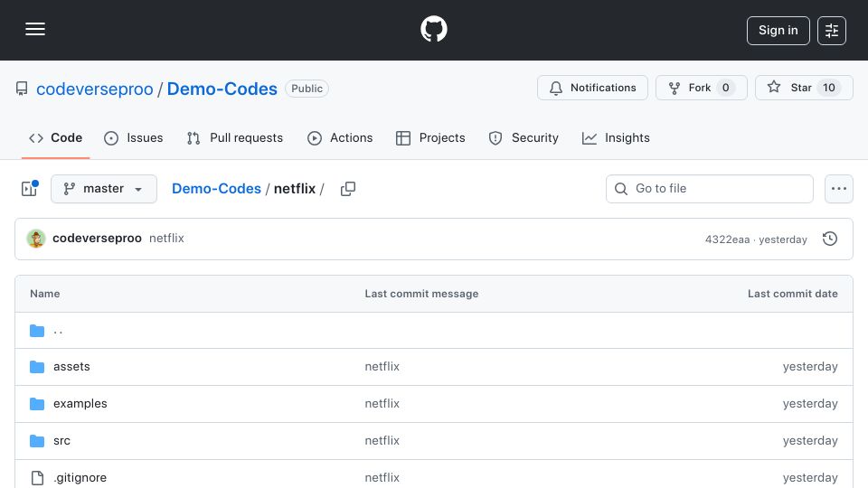Open the more options ellipsis menu
The height and width of the screenshot is (488, 868).
coord(839,189)
